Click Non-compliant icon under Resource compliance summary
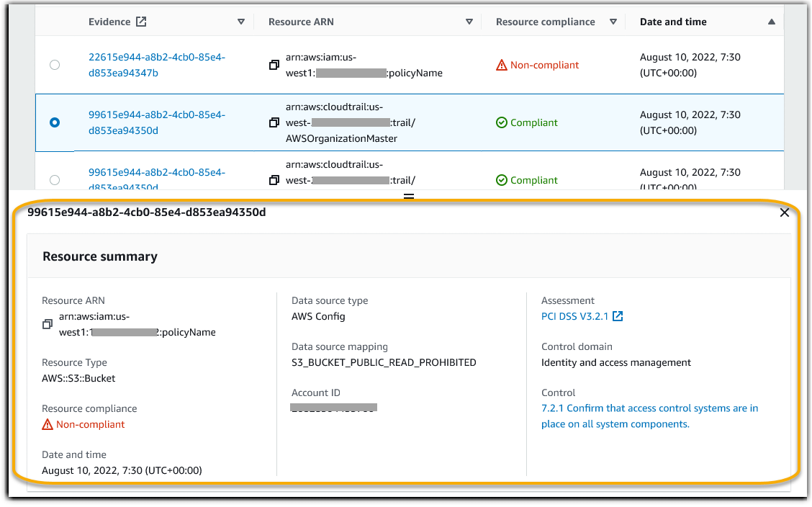Viewport: 812px width, 507px height. pyautogui.click(x=48, y=424)
